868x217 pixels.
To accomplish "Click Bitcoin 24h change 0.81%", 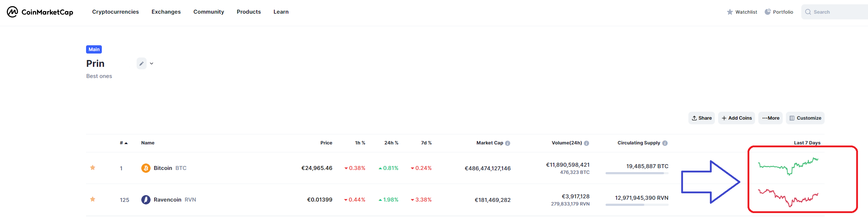I will coord(389,168).
